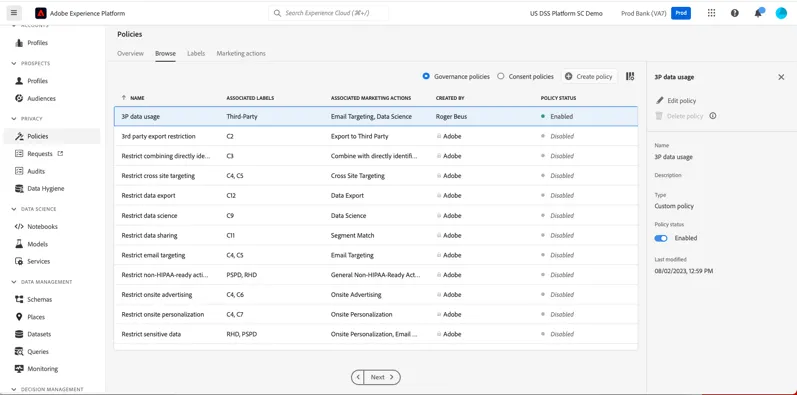
Task: Click the Adobe Experience Platform logo
Action: tap(41, 13)
